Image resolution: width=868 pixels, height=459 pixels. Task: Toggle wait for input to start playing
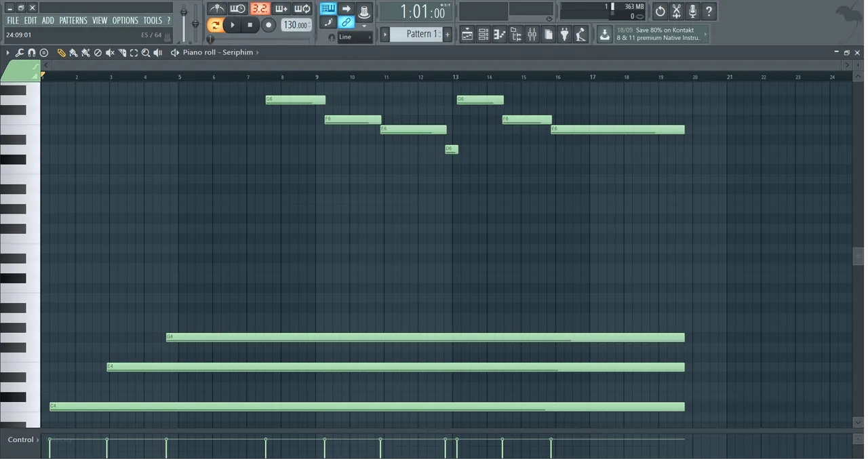tap(237, 9)
